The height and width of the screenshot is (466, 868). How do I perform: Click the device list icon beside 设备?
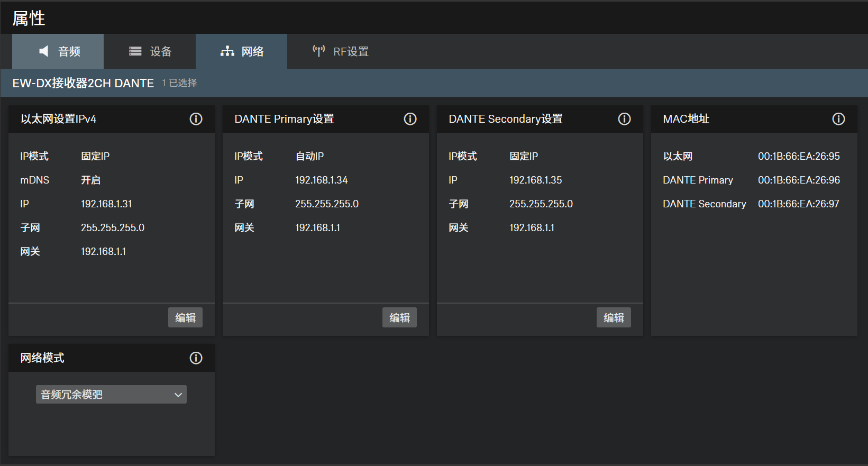pyautogui.click(x=135, y=51)
